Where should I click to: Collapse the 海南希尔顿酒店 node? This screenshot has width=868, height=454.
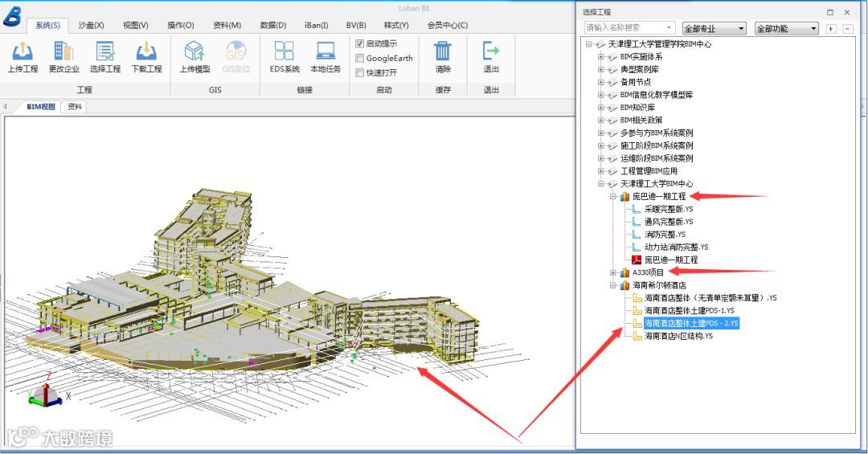[x=612, y=286]
